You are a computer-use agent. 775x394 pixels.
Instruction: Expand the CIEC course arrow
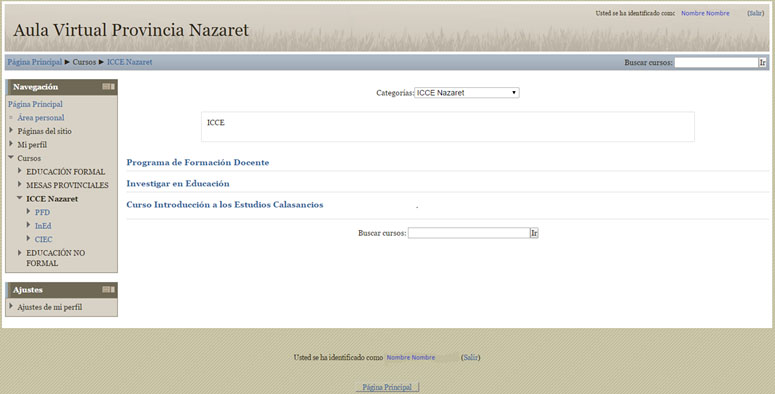pos(29,239)
